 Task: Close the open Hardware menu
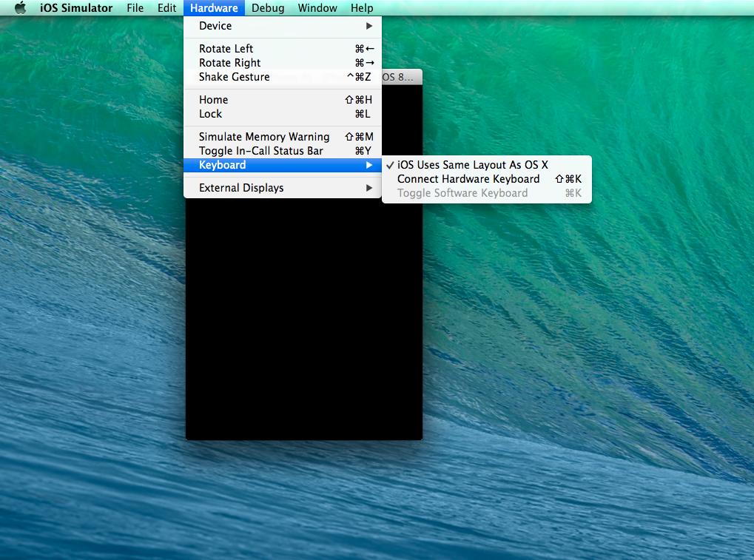(x=214, y=7)
